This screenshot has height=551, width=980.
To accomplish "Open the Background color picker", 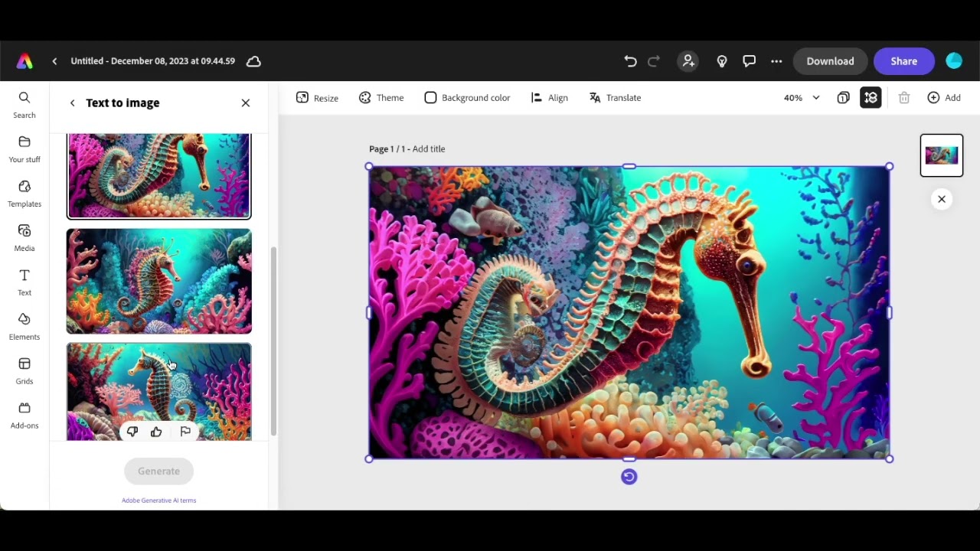I will [467, 98].
